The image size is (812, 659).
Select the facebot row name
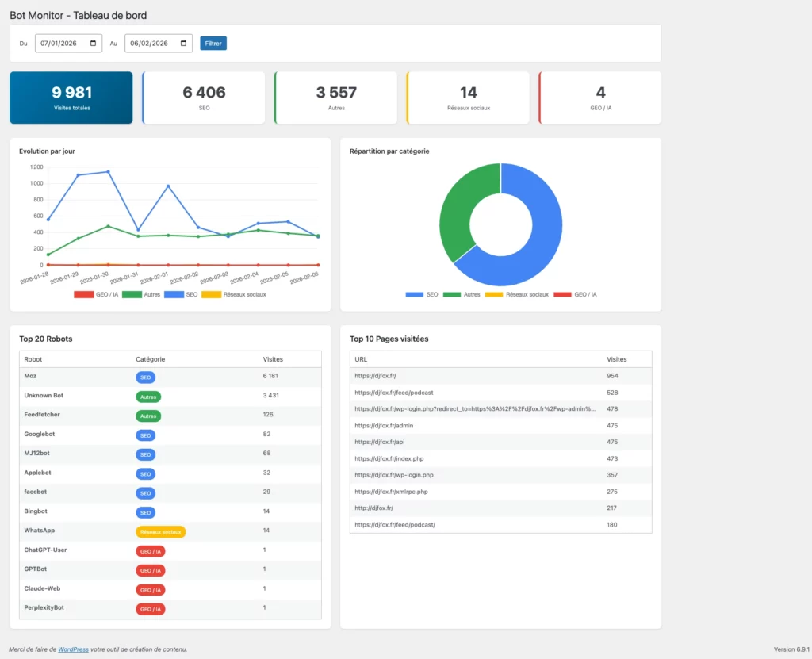[x=35, y=492]
